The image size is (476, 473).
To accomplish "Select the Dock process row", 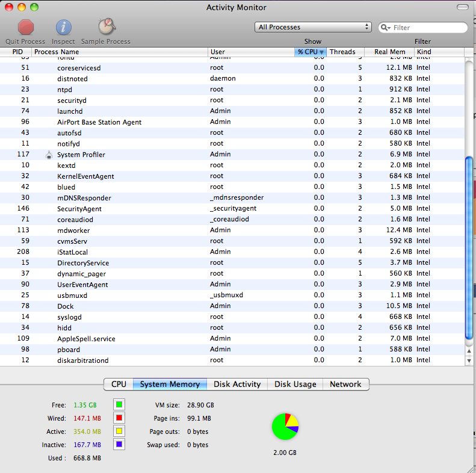I will tap(232, 306).
